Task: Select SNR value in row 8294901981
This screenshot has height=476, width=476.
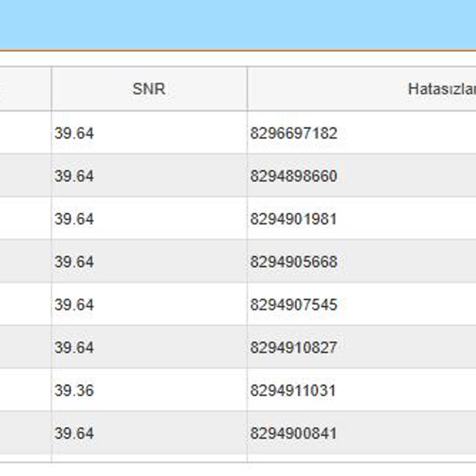Action: click(x=74, y=219)
